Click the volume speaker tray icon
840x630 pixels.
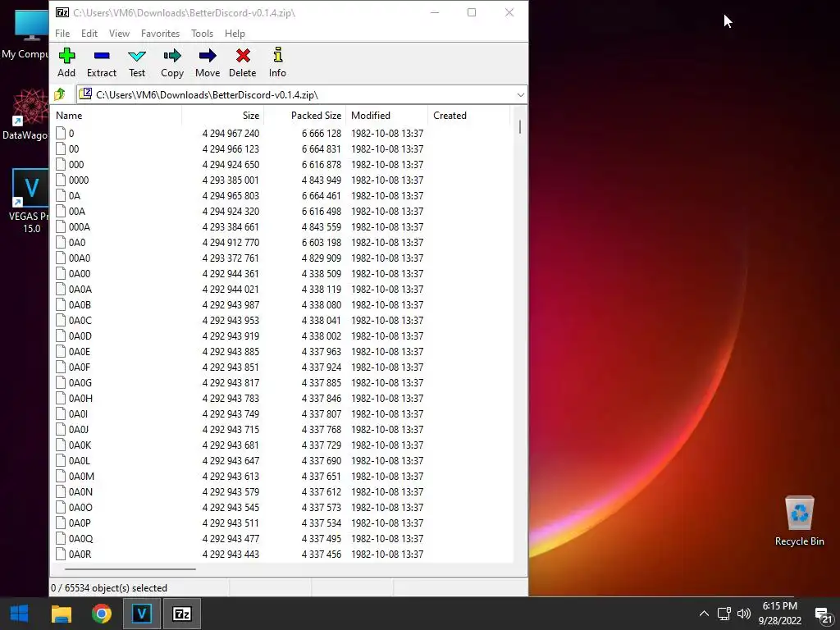[743, 614]
